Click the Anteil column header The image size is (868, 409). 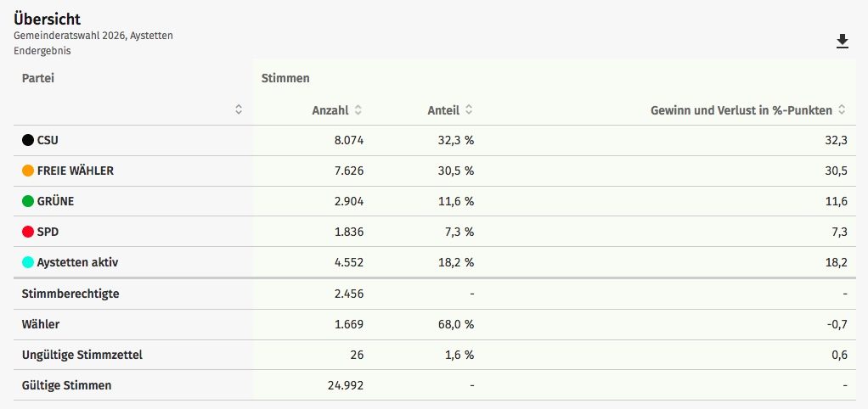[x=443, y=110]
